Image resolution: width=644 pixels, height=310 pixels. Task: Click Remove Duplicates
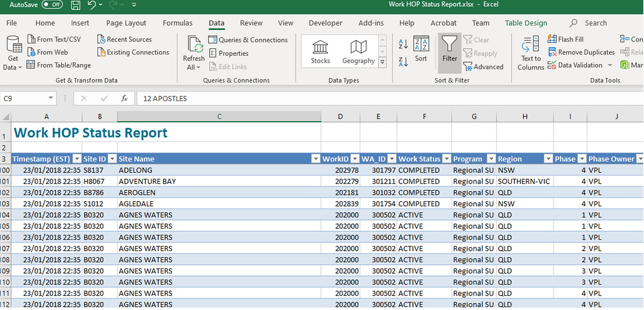pos(581,52)
